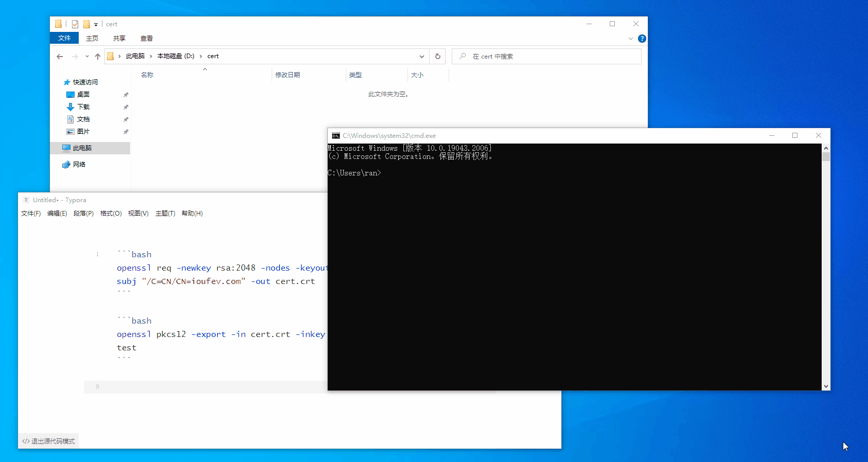Click the pin icon beside 下载

[126, 107]
